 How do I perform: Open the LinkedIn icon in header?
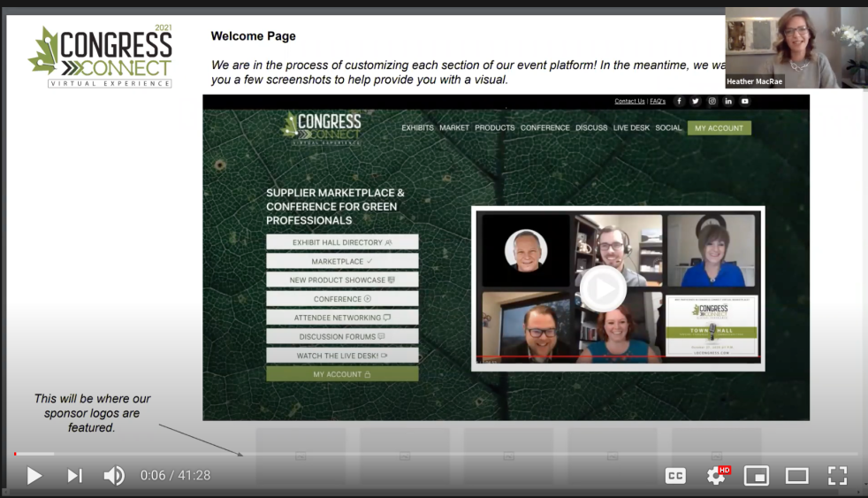pyautogui.click(x=728, y=102)
